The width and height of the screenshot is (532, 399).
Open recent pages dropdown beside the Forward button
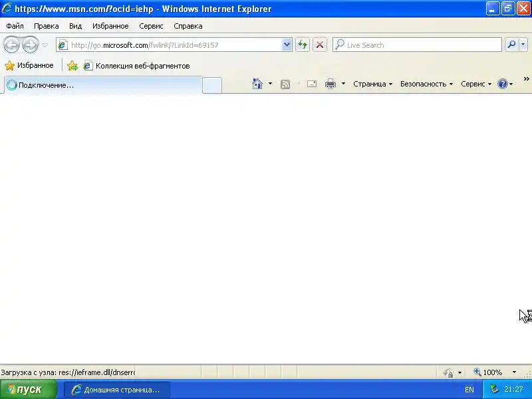[45, 45]
